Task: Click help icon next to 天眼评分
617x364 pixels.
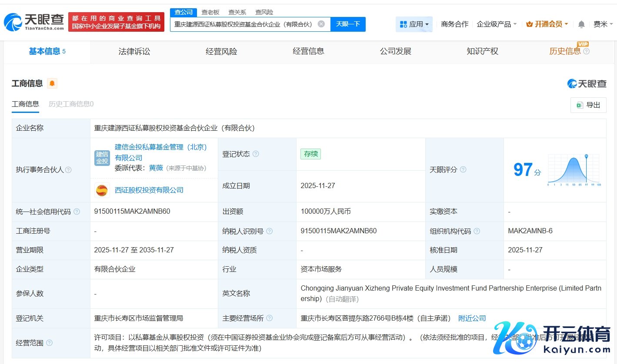Action: (x=463, y=170)
